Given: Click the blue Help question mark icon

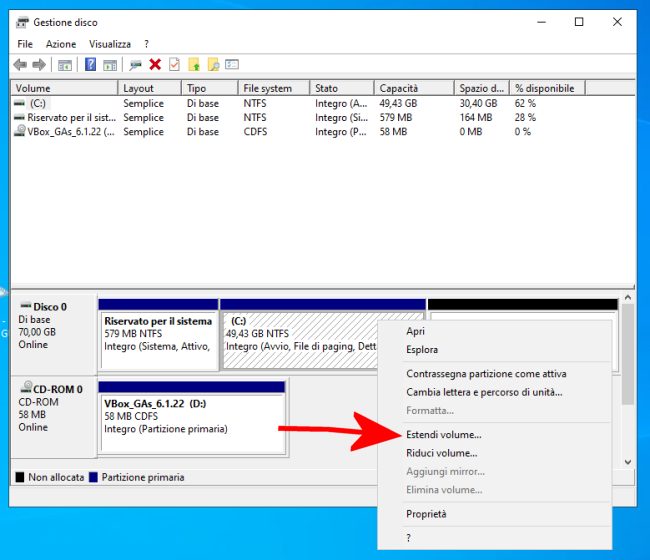Looking at the screenshot, I should pos(90,65).
